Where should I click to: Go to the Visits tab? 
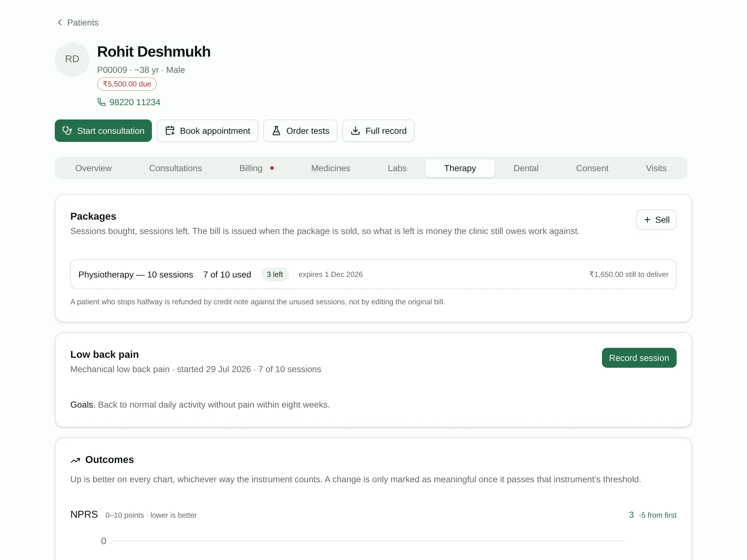[x=656, y=168]
